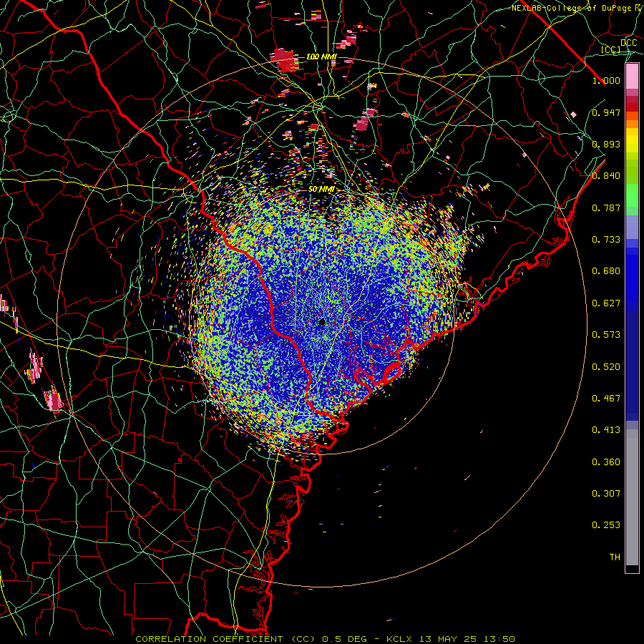Select the 0.360 scale value
The height and width of the screenshot is (644, 644).
coord(606,462)
